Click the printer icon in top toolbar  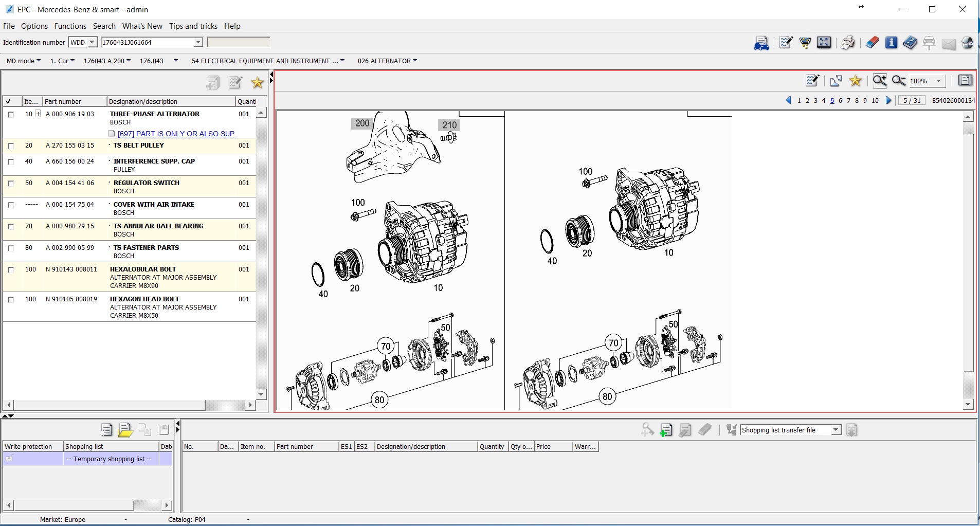click(x=847, y=43)
